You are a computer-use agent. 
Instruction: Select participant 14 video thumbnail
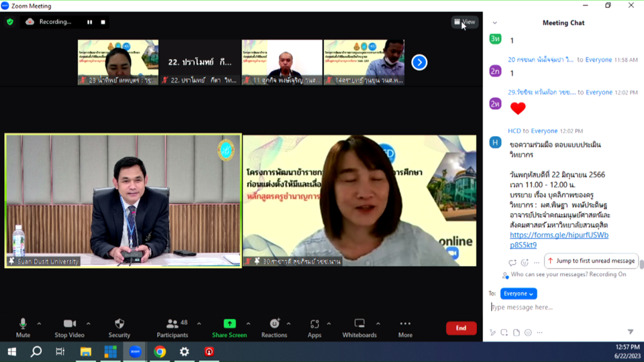(364, 62)
